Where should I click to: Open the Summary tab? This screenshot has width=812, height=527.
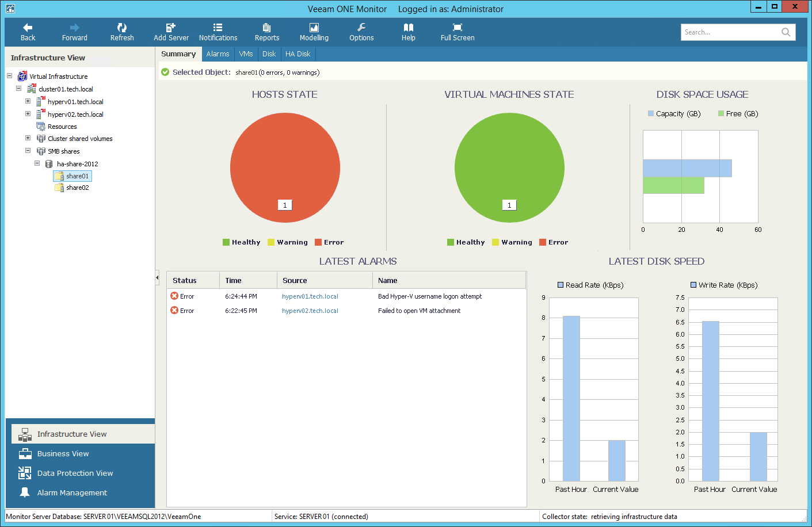[x=178, y=54]
